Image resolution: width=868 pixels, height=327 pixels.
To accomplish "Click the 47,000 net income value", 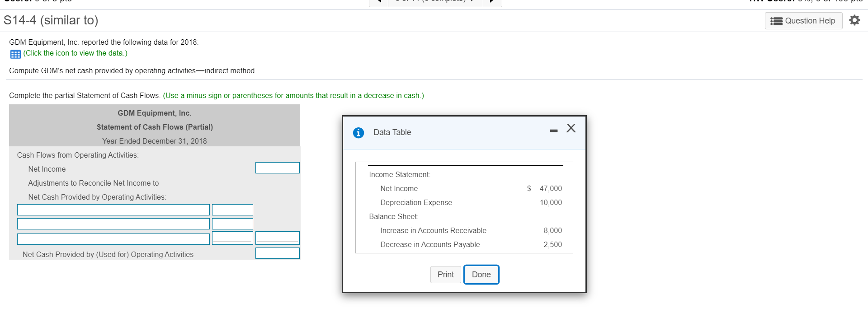I will (551, 189).
